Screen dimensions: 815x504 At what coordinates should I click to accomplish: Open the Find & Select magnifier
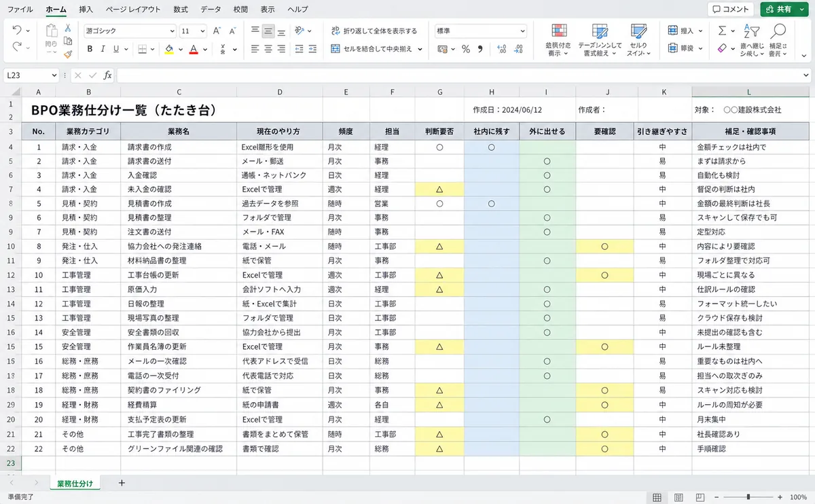[778, 31]
